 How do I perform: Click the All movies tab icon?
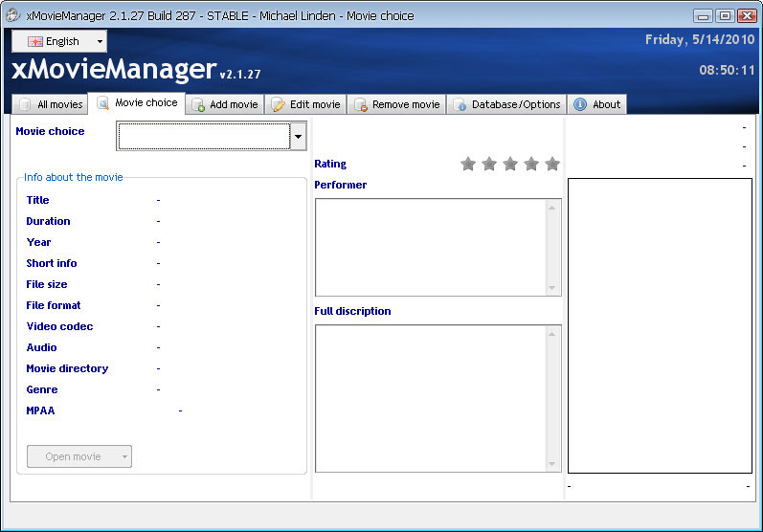(24, 104)
